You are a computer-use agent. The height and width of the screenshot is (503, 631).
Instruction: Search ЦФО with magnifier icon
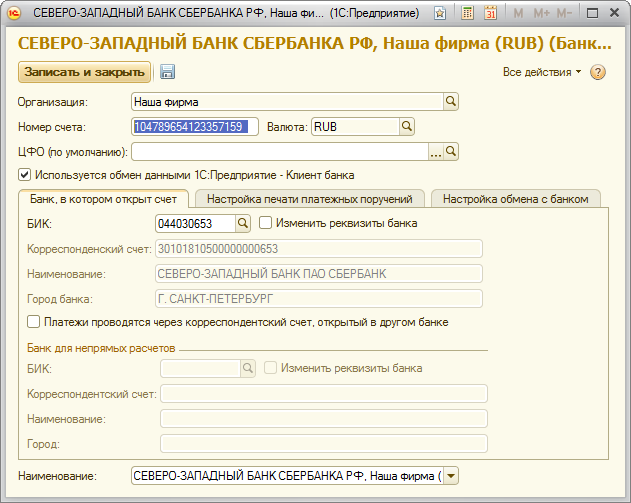(451, 152)
